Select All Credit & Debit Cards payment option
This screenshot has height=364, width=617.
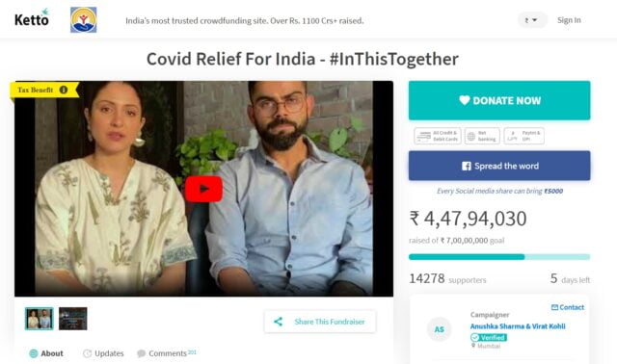pos(437,136)
